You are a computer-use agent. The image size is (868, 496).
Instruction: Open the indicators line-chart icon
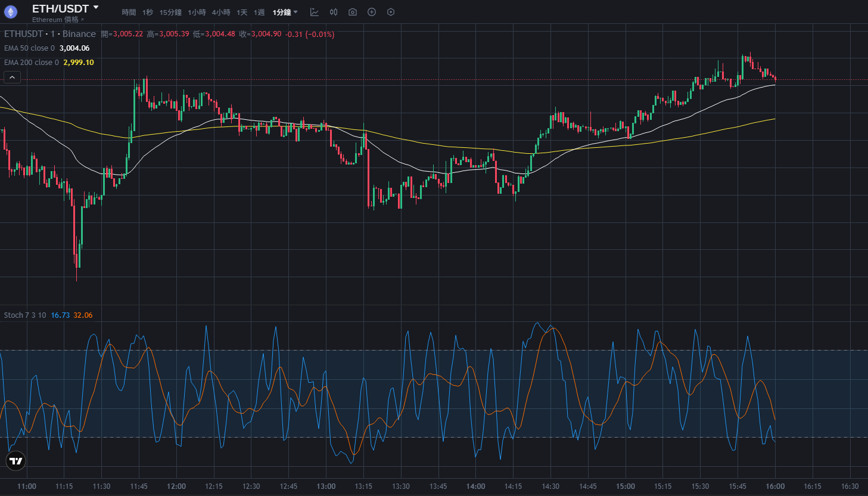(x=315, y=12)
